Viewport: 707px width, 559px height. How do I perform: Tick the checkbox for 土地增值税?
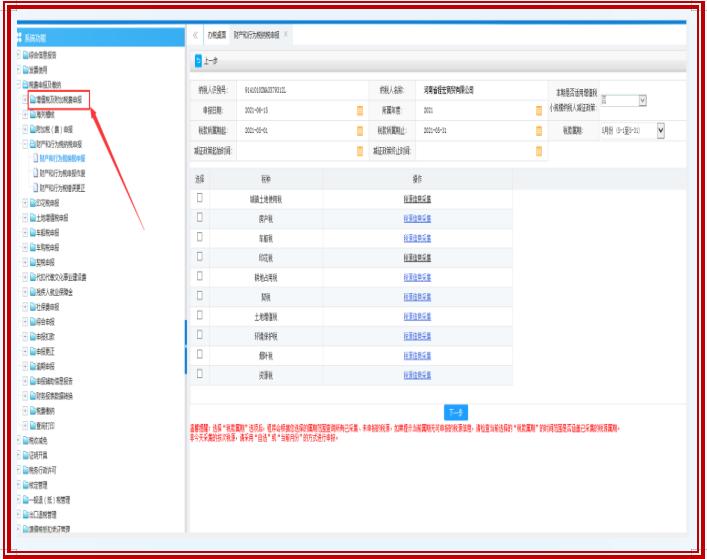tap(200, 315)
